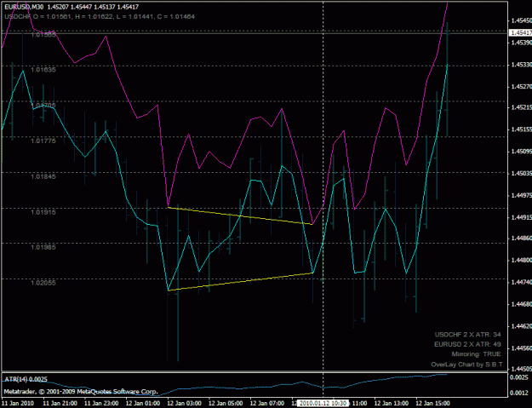Click the 'Mirroring: TRUE' label
Image resolution: width=532 pixels, height=408 pixels.
[x=476, y=354]
